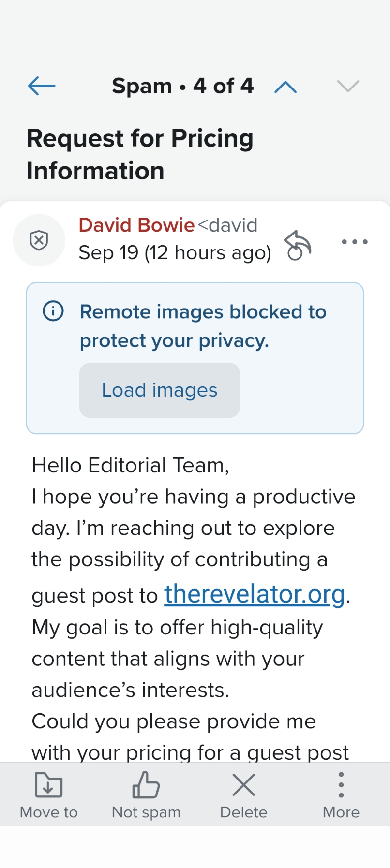Tap the subject Request for Pricing Information
Viewport: 390px width, 868px height.
point(140,154)
